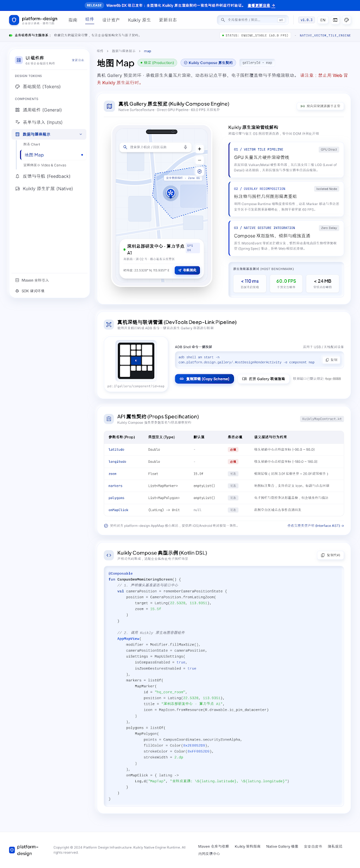
Task: Switch language with the EN button
Action: [323, 20]
